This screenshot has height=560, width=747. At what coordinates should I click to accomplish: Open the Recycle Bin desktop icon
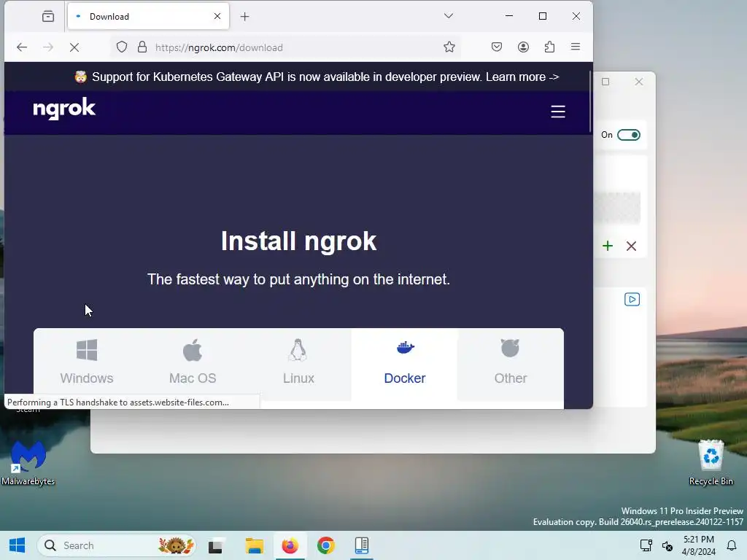pos(711,462)
